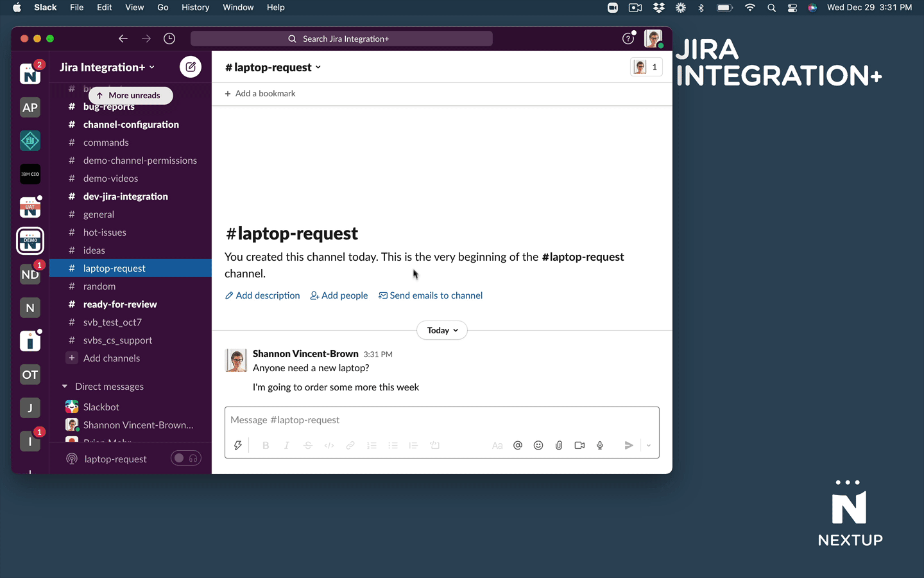Open the View menu
The height and width of the screenshot is (578, 924).
coord(135,7)
